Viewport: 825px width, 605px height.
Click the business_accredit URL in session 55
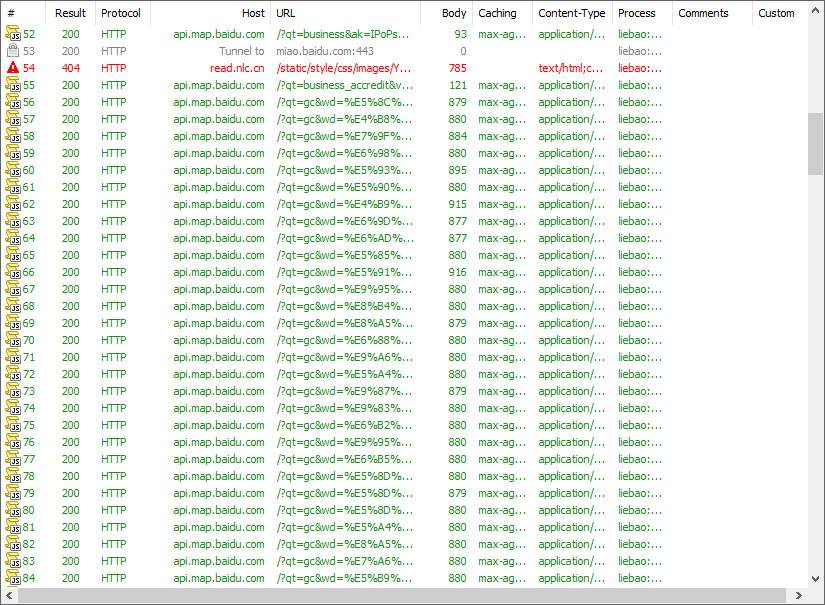tap(343, 85)
